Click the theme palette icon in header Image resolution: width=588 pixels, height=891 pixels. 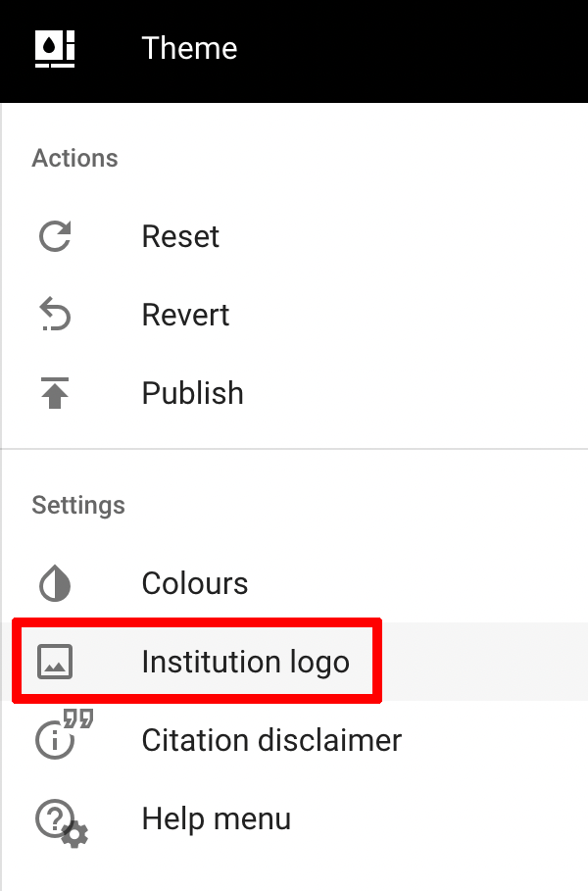[x=55, y=48]
